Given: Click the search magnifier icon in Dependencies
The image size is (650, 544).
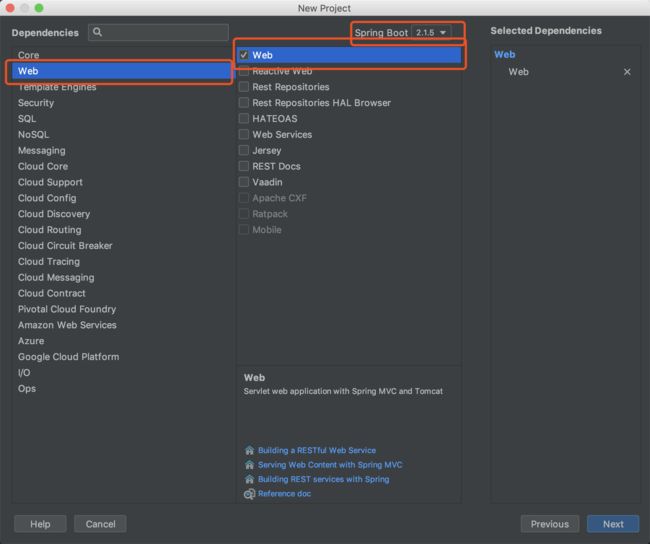Looking at the screenshot, I should (97, 32).
